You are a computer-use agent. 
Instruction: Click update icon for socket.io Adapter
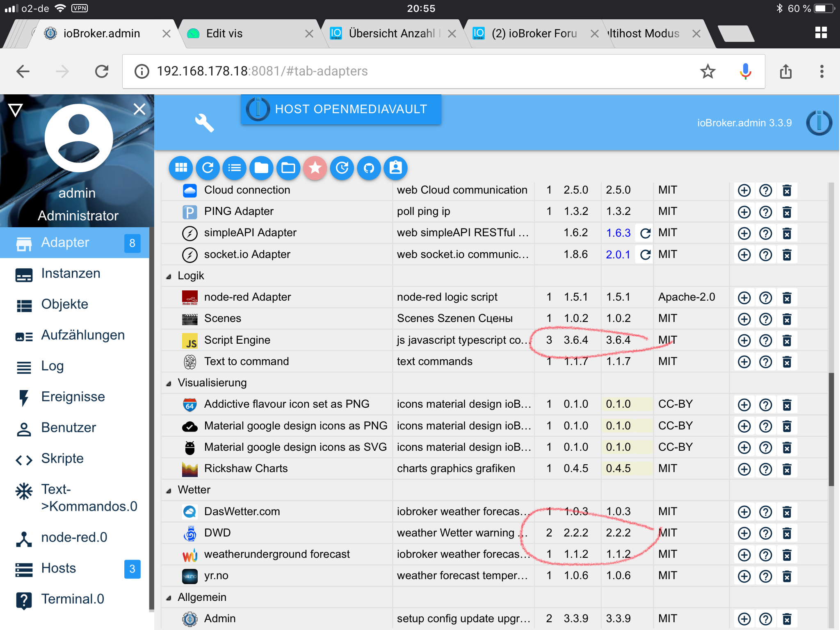click(x=645, y=255)
